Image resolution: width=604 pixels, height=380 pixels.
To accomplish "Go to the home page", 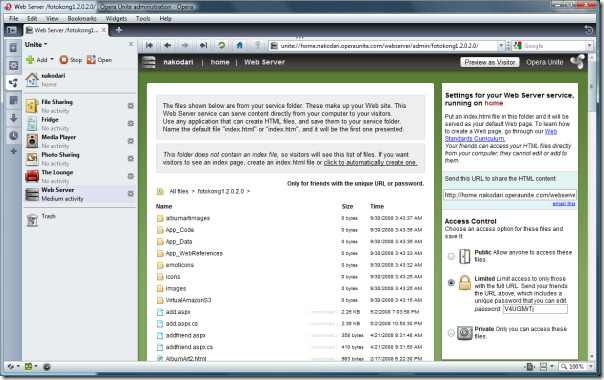I will click(x=239, y=45).
